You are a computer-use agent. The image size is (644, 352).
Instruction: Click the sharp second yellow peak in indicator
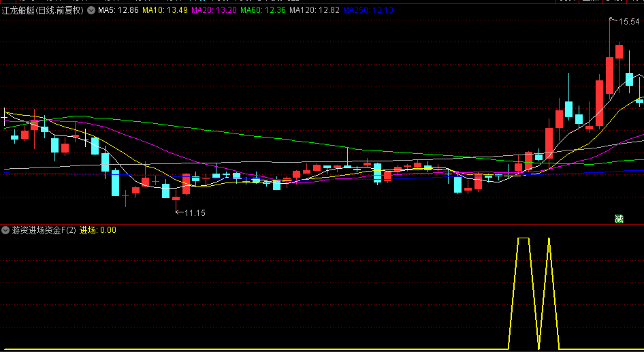(x=549, y=239)
